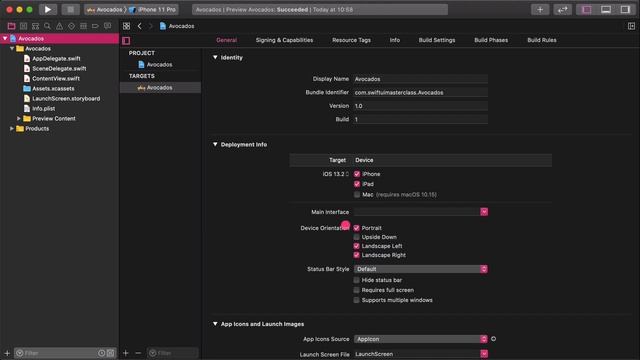The width and height of the screenshot is (640, 360).
Task: Click arrow next to App Icons Source
Action: [x=493, y=339]
